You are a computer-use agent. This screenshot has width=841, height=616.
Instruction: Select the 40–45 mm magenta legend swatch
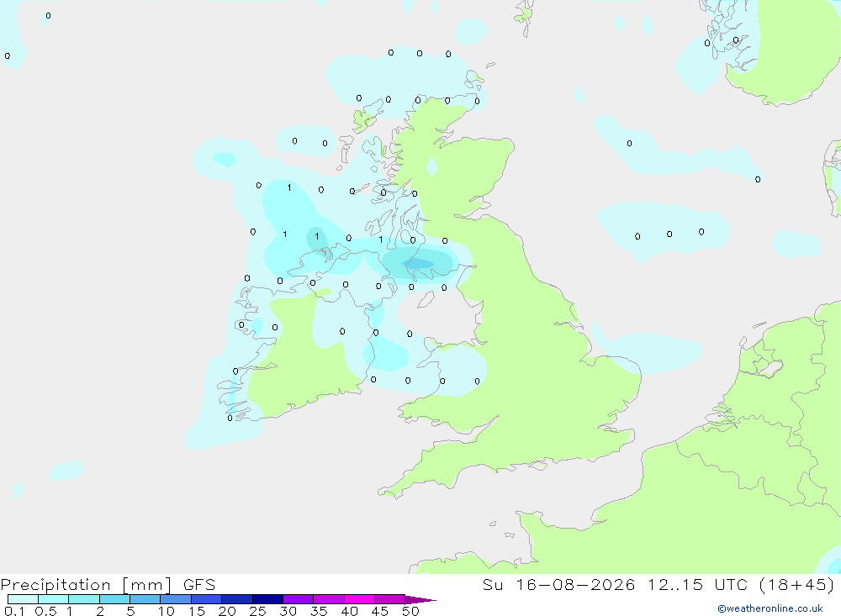click(x=359, y=599)
